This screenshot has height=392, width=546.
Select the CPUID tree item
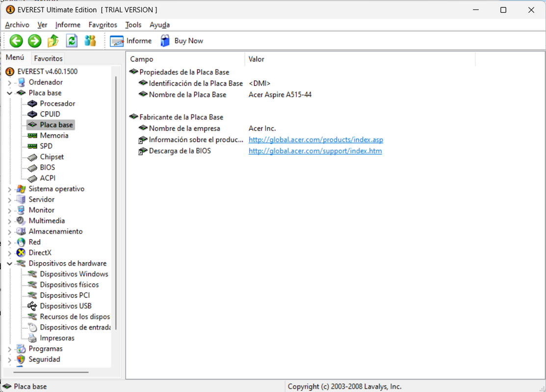click(x=50, y=114)
